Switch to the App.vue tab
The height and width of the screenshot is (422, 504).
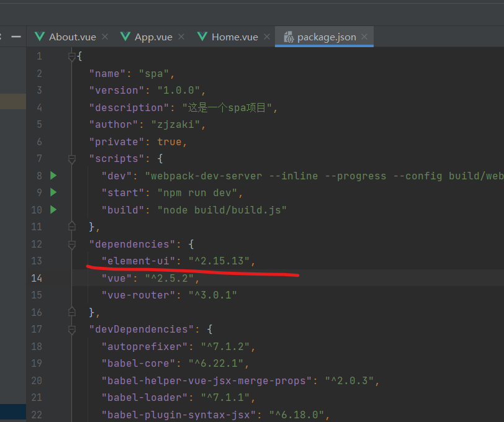[153, 37]
